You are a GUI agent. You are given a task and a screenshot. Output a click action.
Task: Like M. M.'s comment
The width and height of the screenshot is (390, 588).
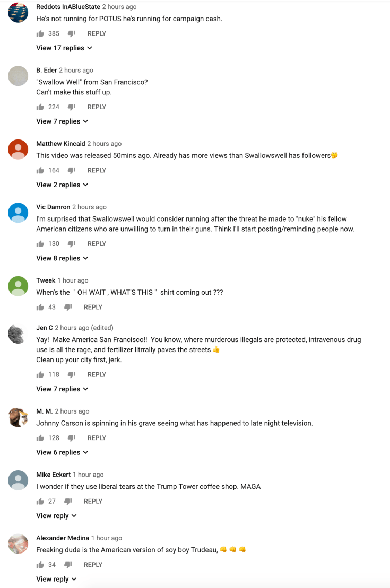[x=40, y=437]
